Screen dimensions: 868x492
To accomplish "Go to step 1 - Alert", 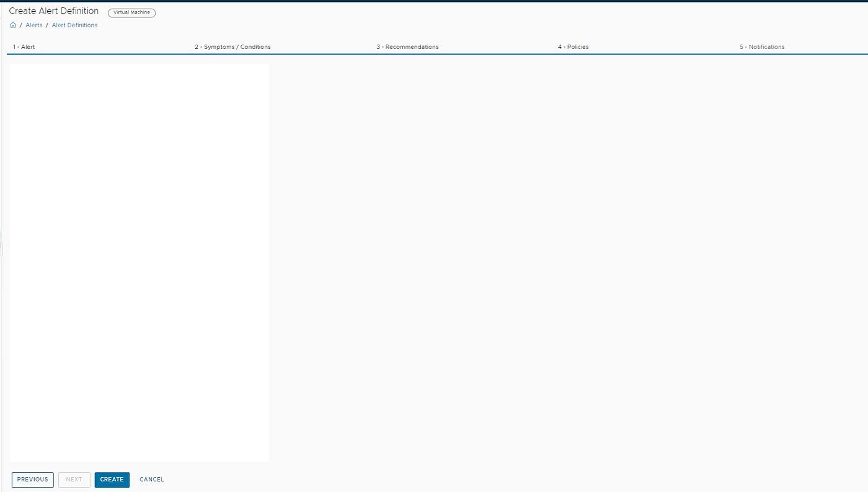I will 24,47.
